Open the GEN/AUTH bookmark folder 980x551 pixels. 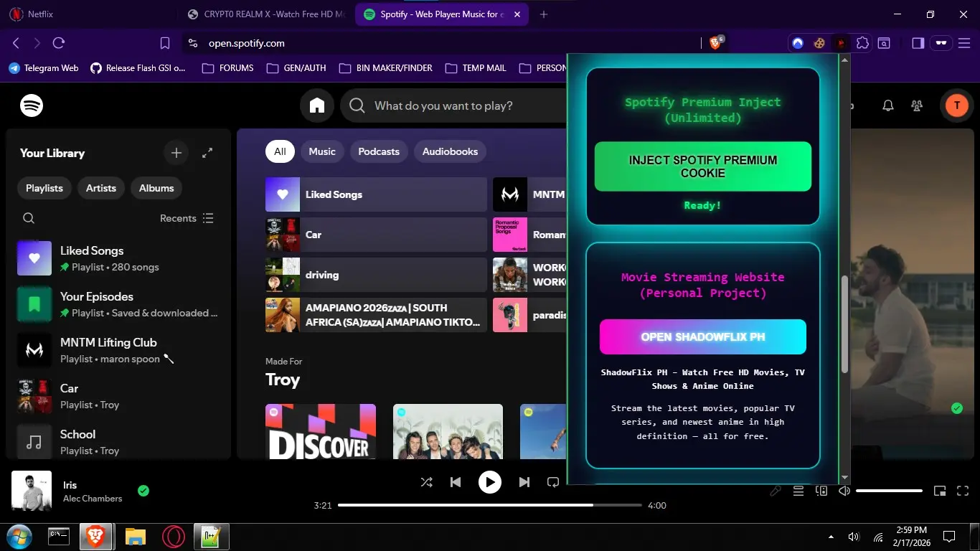296,68
